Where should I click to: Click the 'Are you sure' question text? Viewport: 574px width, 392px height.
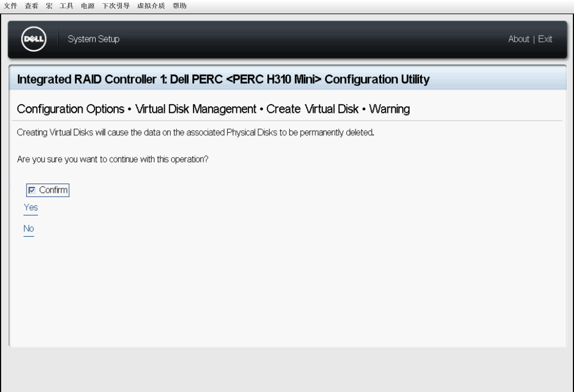(113, 159)
